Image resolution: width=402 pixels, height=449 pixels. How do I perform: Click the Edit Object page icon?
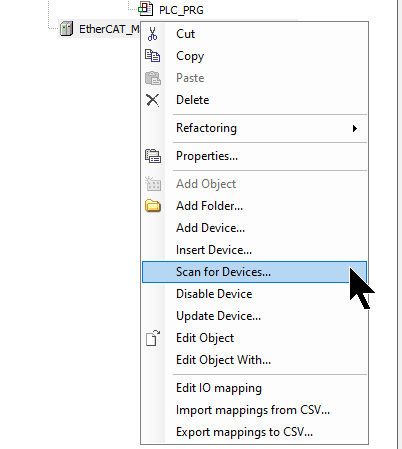(x=153, y=338)
